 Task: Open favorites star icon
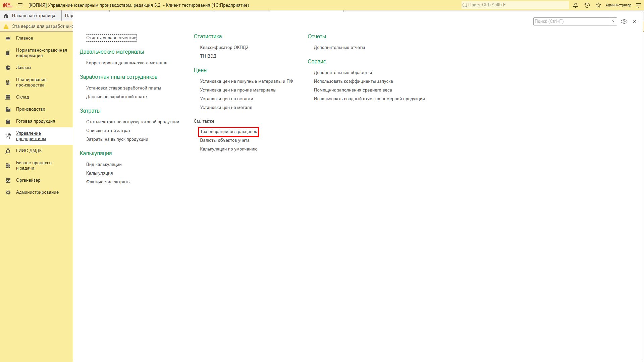[598, 5]
